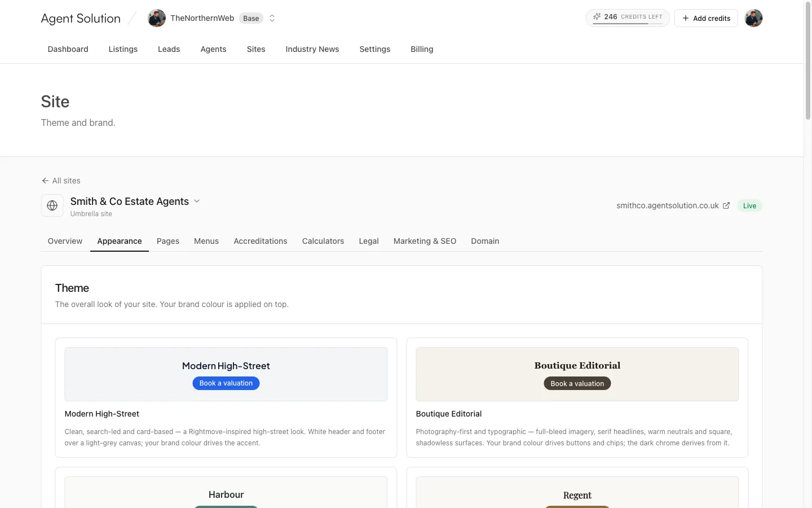The width and height of the screenshot is (812, 508).
Task: Open the Sites nav item
Action: pyautogui.click(x=256, y=49)
